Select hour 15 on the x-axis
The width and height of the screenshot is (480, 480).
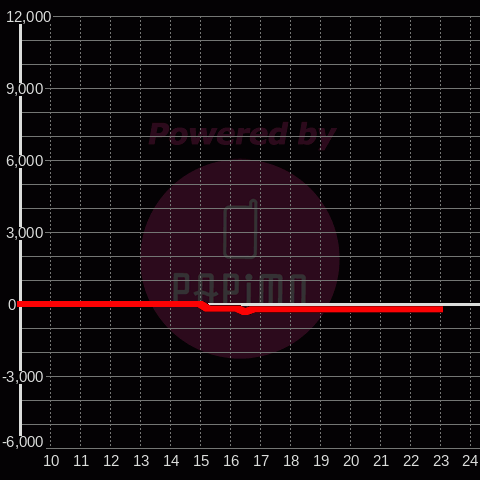(201, 461)
